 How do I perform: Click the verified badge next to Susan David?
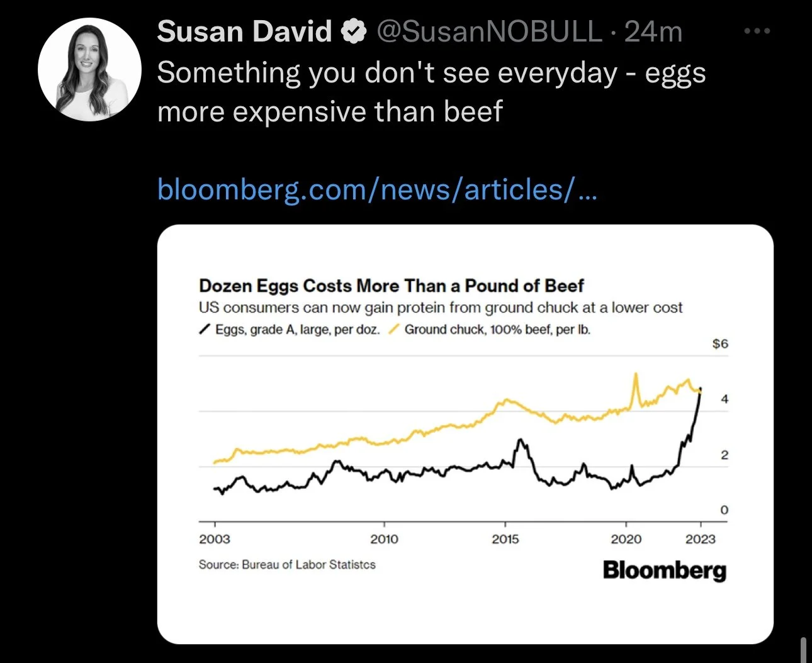pos(353,31)
